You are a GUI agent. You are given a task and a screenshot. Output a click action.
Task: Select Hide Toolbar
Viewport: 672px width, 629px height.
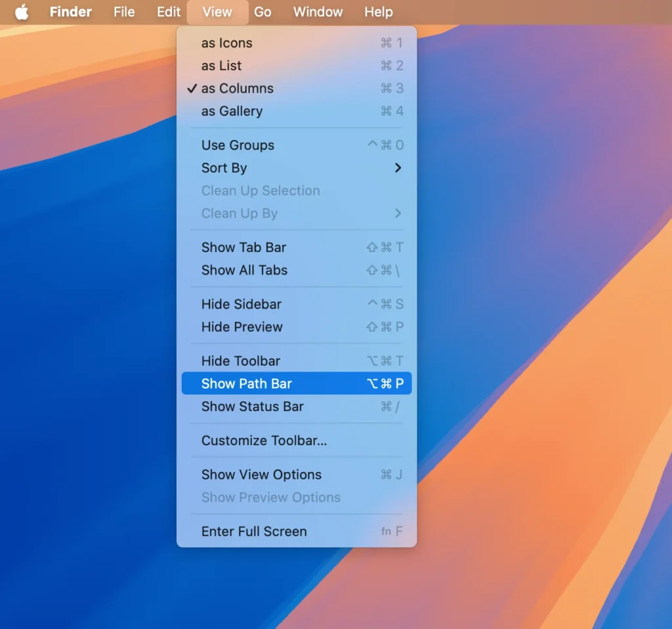(x=297, y=361)
